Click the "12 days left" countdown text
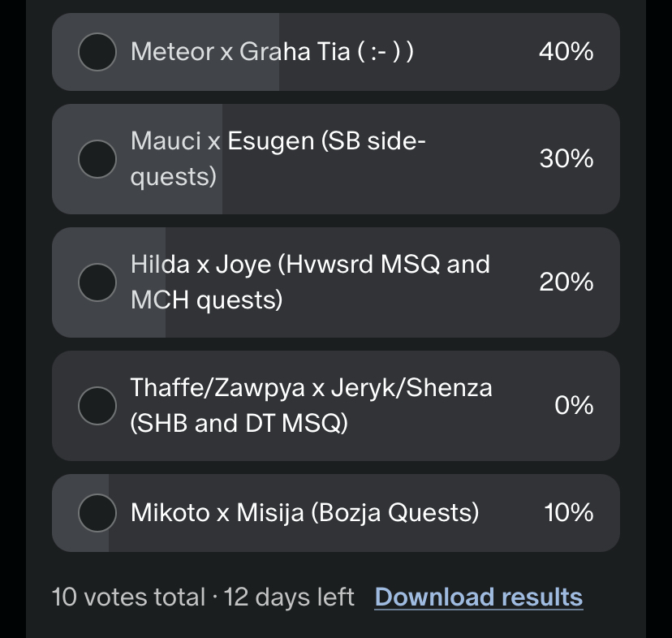The height and width of the screenshot is (638, 672). (x=289, y=597)
